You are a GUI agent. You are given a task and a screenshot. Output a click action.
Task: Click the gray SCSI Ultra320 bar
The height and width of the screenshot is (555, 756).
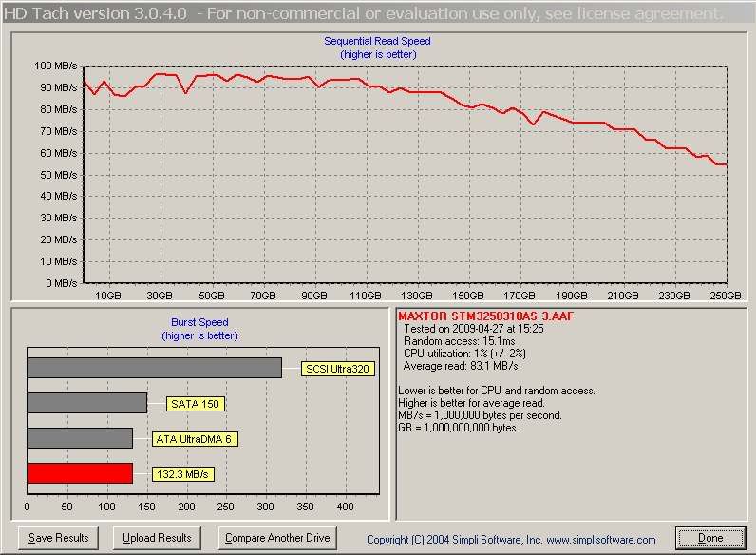pos(154,368)
